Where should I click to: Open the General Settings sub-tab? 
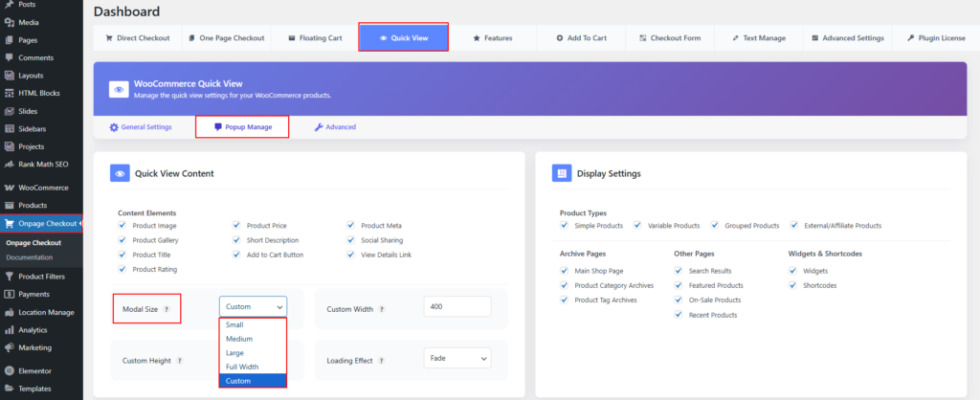[x=141, y=127]
